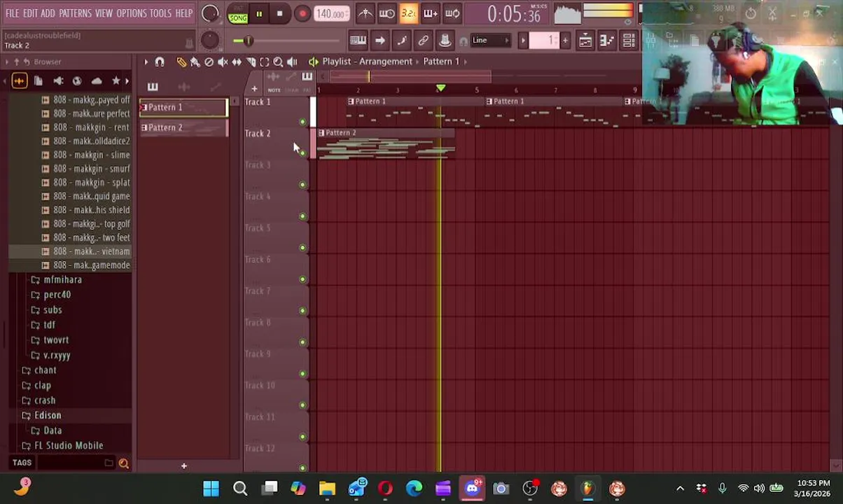843x504 pixels.
Task: Toggle the playlist snap magnet icon
Action: (160, 62)
